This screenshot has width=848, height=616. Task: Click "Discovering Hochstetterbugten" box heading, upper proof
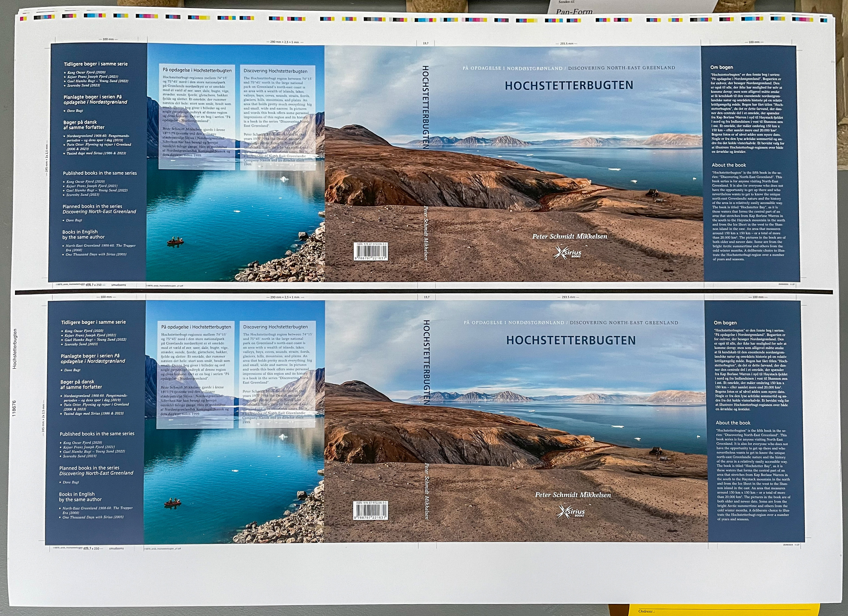(x=276, y=71)
